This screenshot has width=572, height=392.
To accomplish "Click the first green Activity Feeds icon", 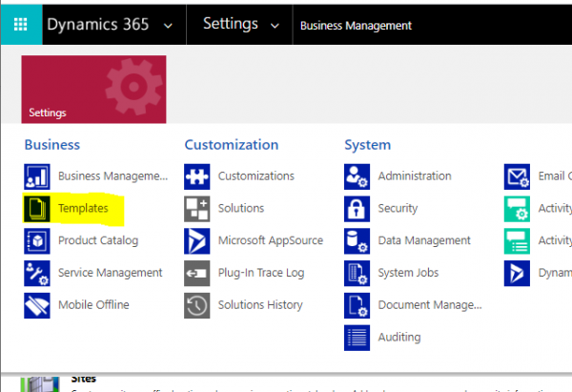I will [517, 209].
